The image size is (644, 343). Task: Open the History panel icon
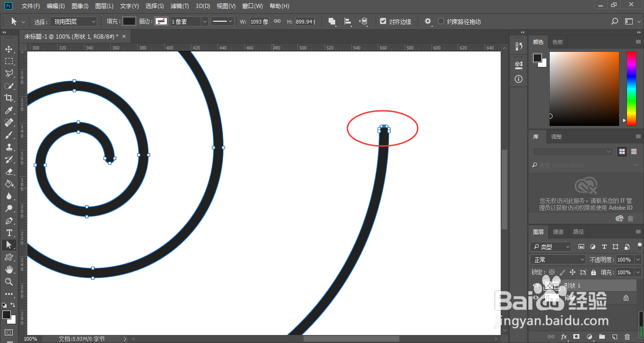pos(519,46)
